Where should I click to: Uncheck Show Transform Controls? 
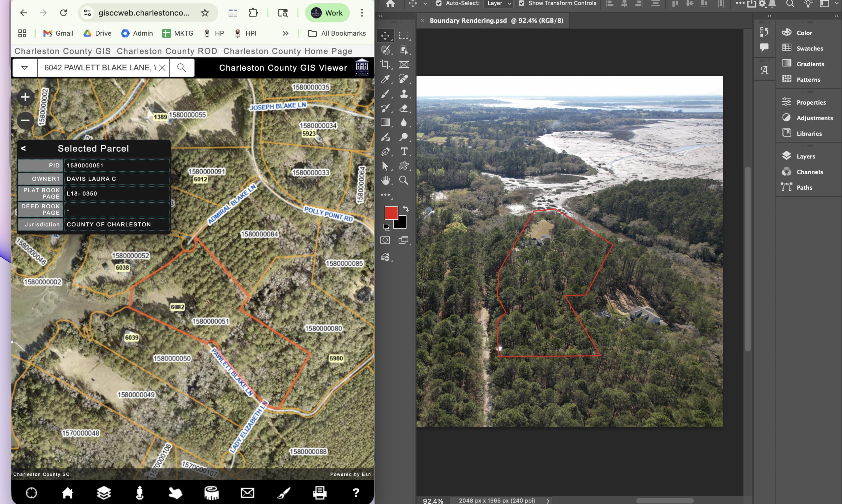(x=521, y=3)
